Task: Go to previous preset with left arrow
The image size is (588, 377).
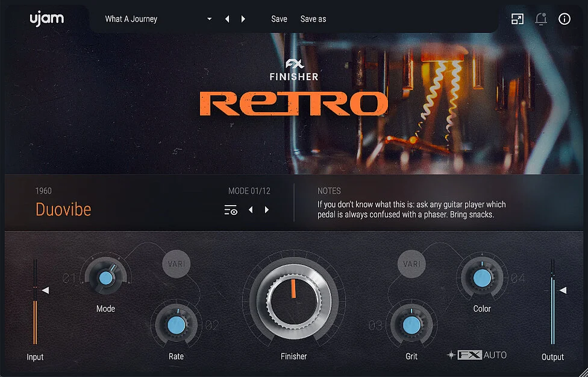Action: pos(227,19)
